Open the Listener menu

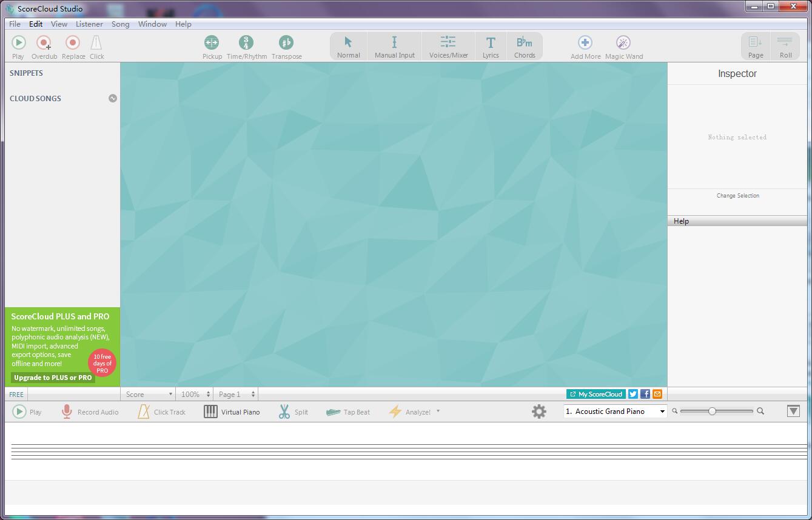click(89, 24)
